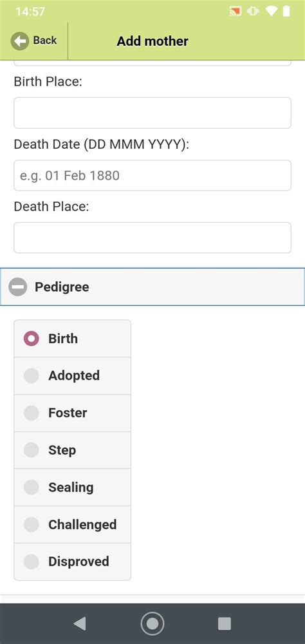Tap the Back button label
305x644 pixels.
click(x=45, y=41)
